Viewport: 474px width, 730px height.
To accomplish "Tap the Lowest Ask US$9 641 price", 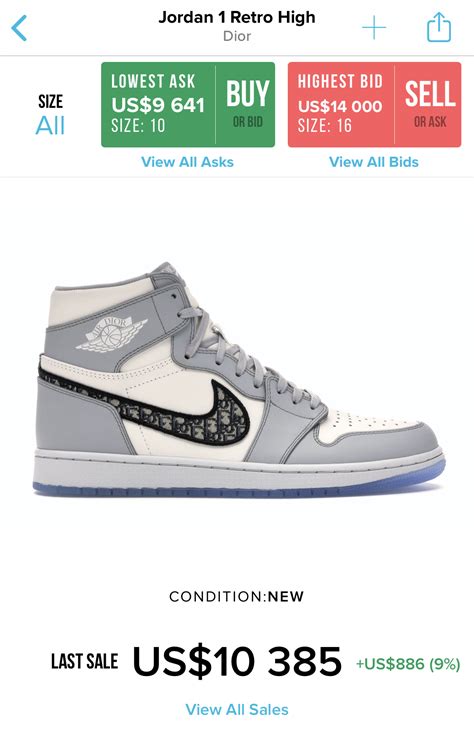I will 158,105.
